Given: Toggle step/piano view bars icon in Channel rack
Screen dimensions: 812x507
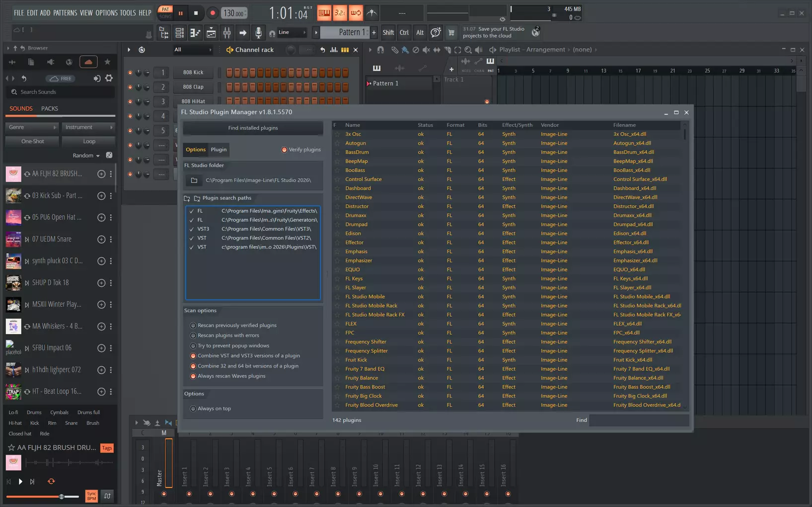Looking at the screenshot, I should (345, 50).
